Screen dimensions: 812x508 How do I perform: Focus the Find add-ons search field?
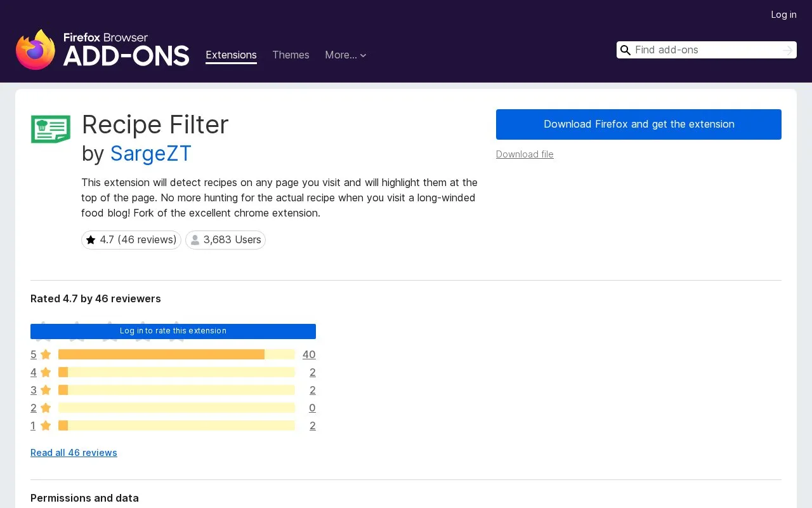[x=707, y=50]
